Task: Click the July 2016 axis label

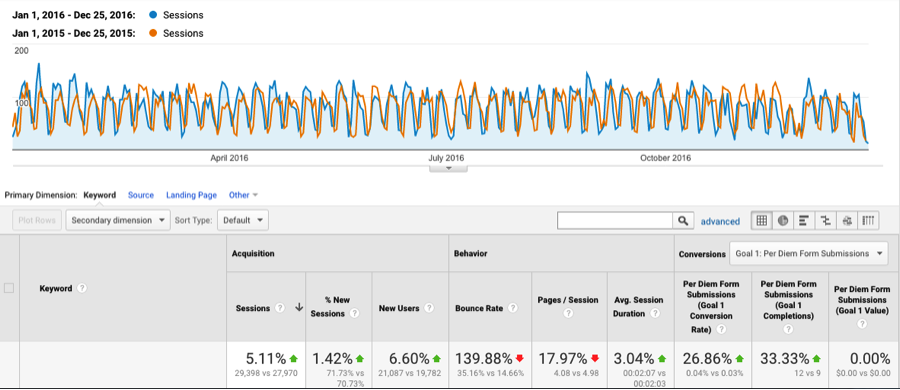Action: [x=447, y=157]
